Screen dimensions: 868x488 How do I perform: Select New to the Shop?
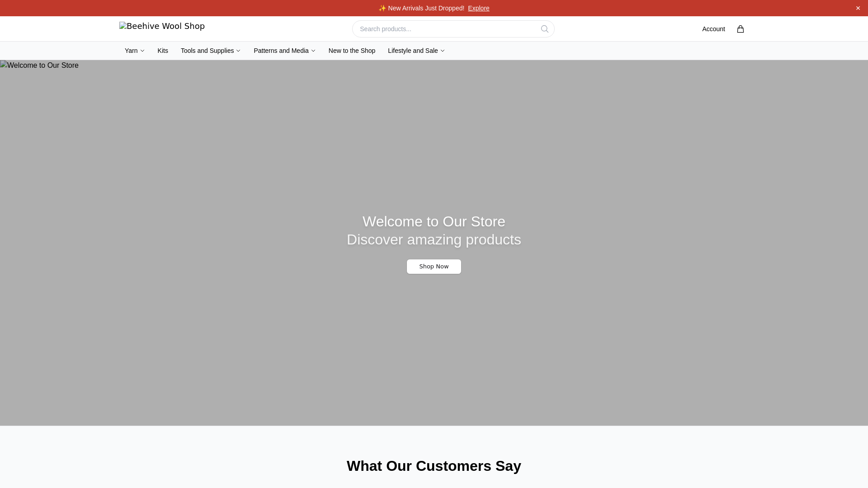pos(352,51)
